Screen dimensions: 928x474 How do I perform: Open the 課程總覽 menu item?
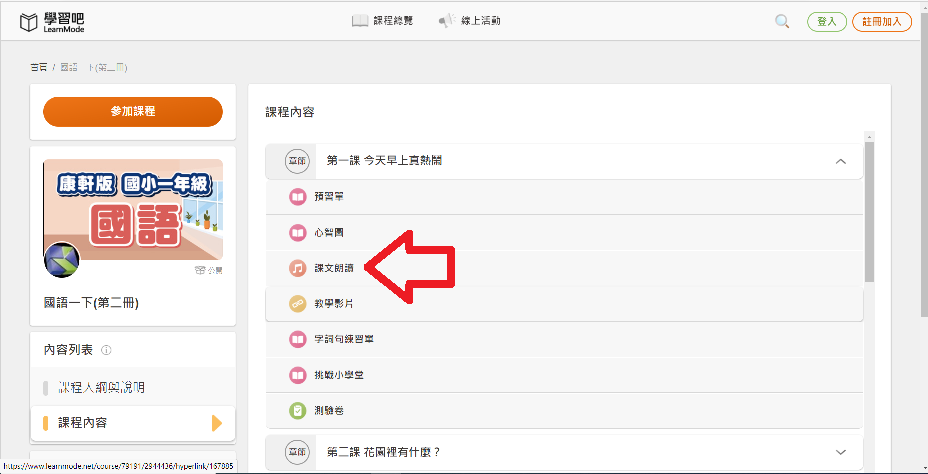coord(382,21)
